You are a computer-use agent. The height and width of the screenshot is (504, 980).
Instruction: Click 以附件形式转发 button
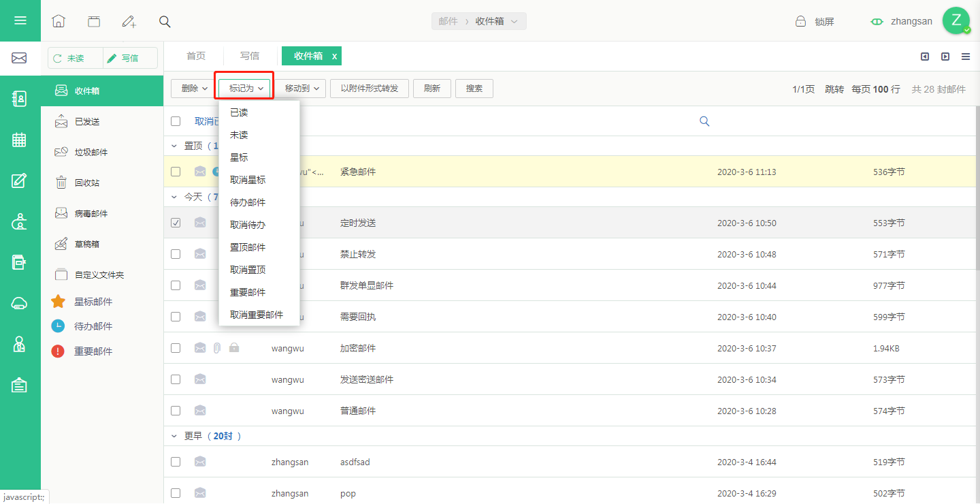[370, 89]
